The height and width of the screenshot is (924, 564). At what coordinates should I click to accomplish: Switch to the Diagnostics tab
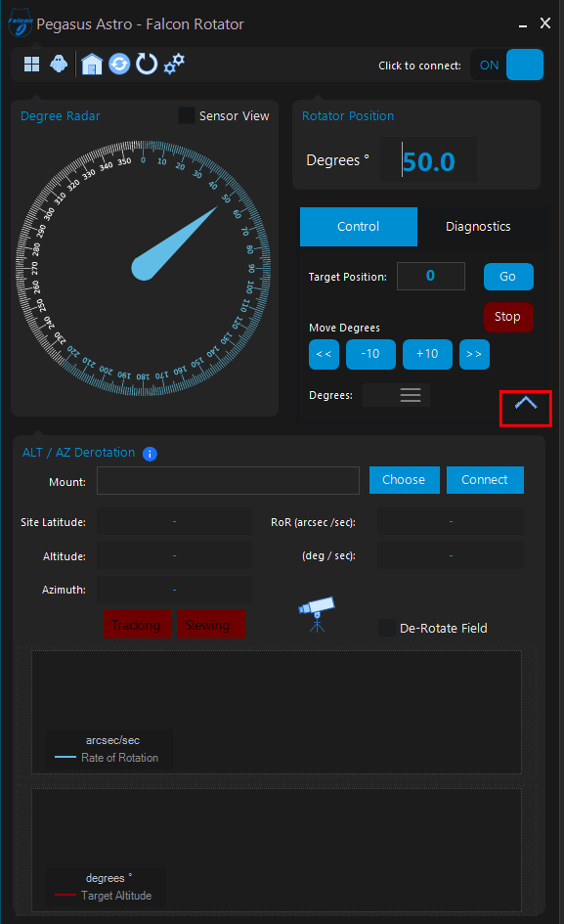tap(478, 226)
